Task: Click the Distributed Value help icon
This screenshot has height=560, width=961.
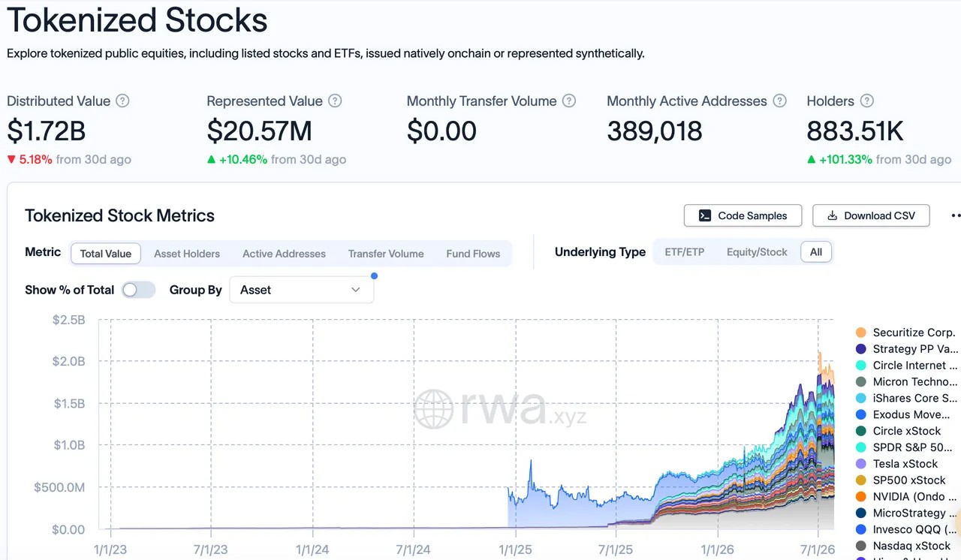Action: coord(122,101)
